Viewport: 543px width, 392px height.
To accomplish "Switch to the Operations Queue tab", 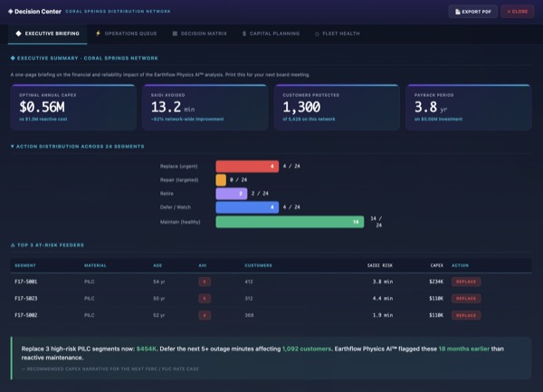I will coord(126,33).
